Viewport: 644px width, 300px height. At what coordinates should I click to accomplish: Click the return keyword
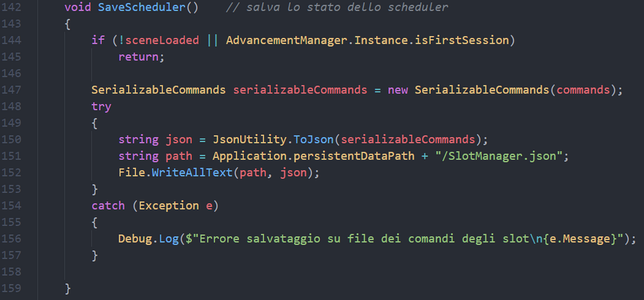tap(139, 57)
